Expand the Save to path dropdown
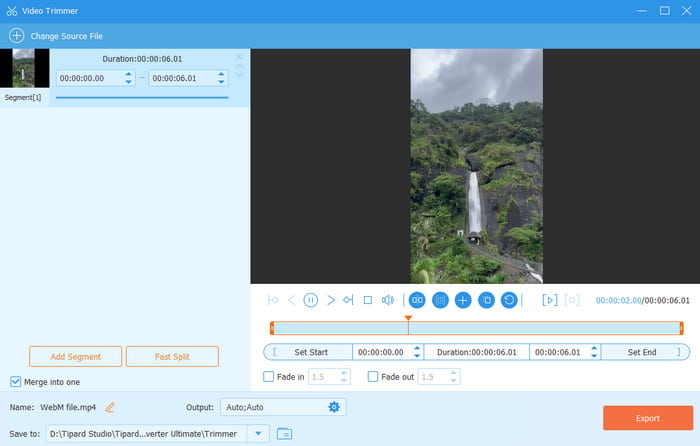Image resolution: width=700 pixels, height=446 pixels. coord(258,433)
